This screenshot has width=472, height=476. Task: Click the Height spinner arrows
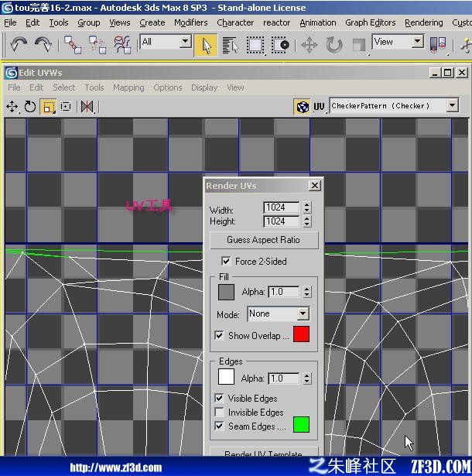(x=307, y=221)
